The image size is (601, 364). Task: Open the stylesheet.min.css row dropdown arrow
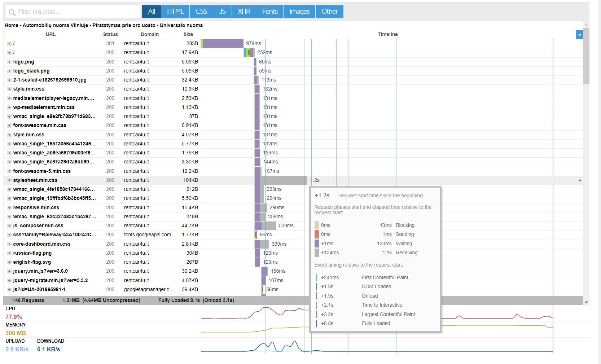(x=580, y=180)
